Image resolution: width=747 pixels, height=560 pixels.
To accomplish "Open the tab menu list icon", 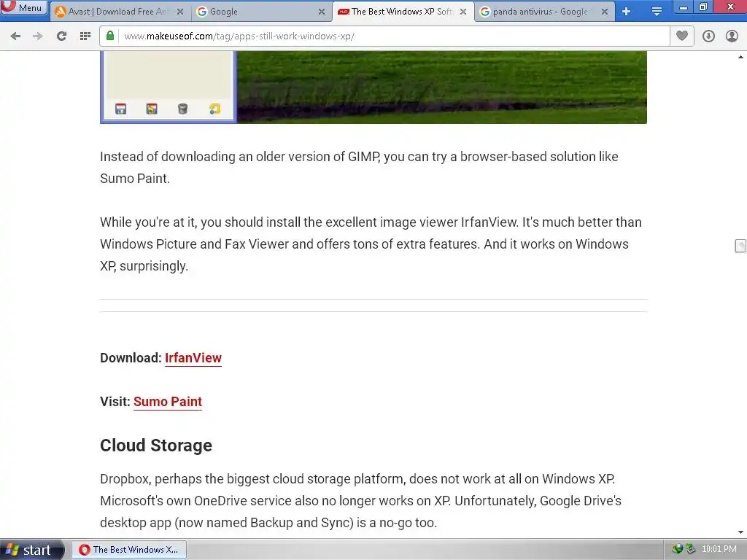I will [x=657, y=12].
